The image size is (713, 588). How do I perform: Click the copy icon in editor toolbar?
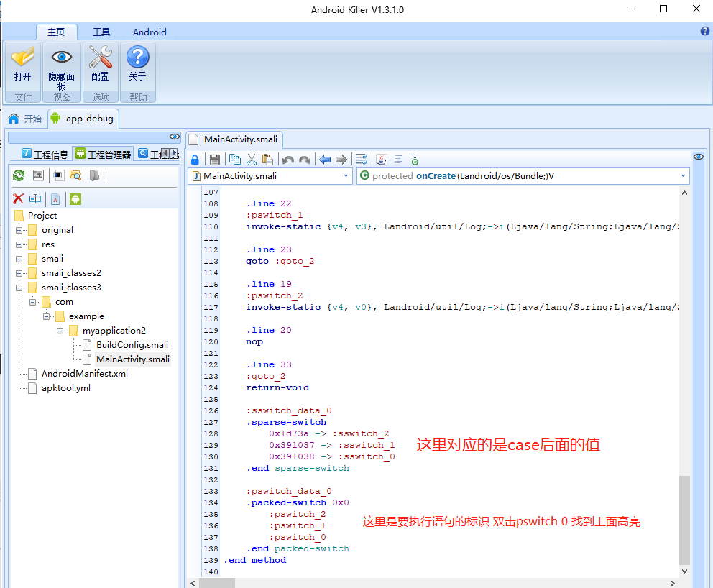point(235,160)
